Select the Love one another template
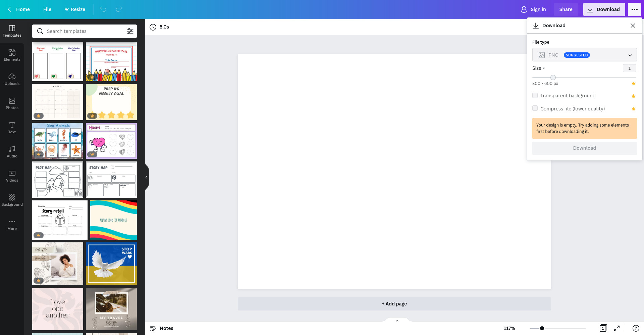Viewport: 644px width, 335px height. click(58, 309)
